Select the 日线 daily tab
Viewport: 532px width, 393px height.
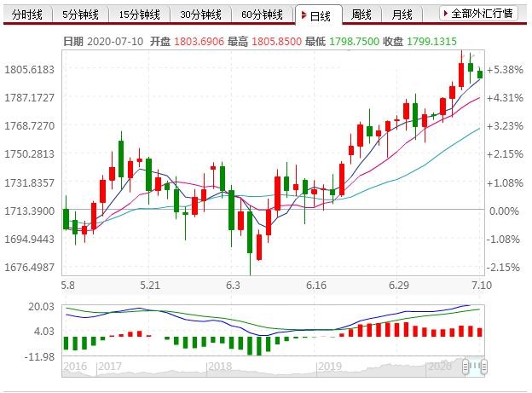319,15
